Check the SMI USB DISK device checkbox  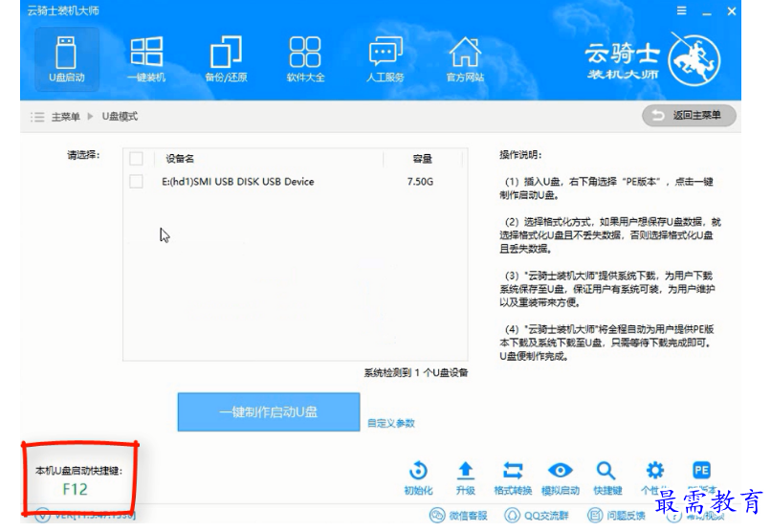coord(136,182)
